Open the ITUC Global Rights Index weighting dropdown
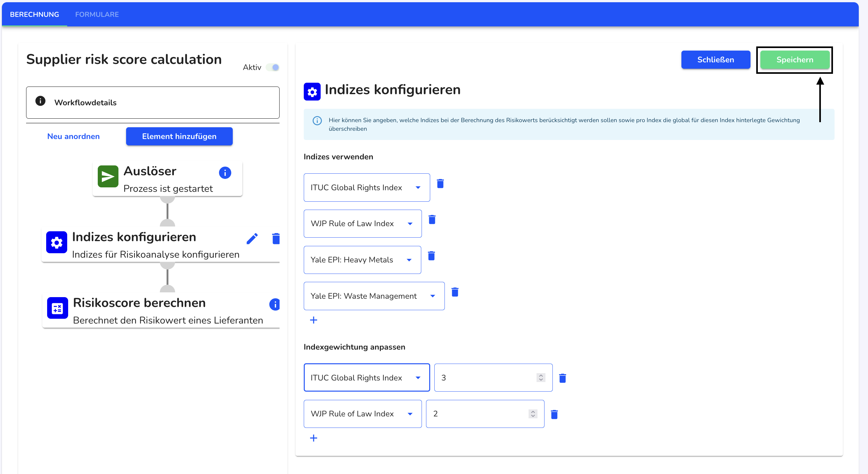This screenshot has width=868, height=474. pos(366,378)
